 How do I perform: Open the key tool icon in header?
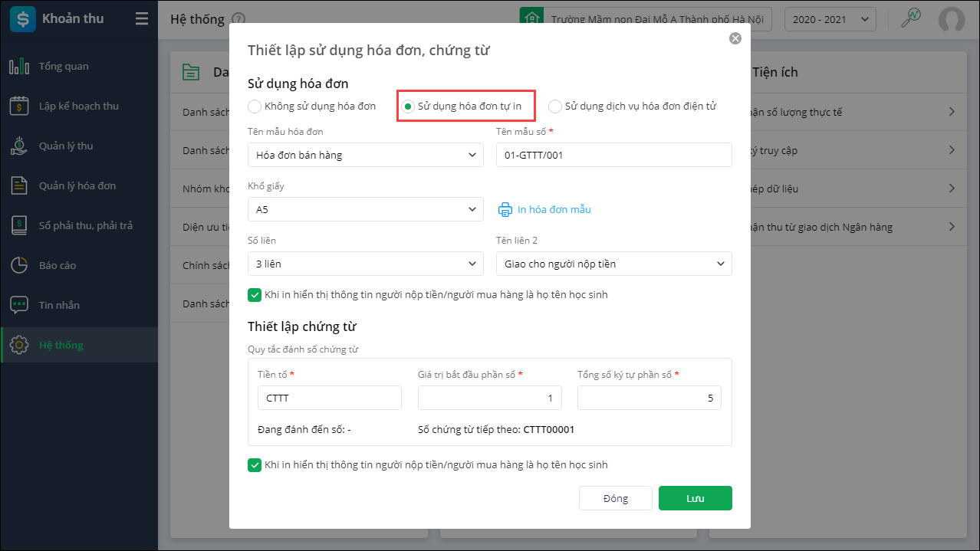910,19
